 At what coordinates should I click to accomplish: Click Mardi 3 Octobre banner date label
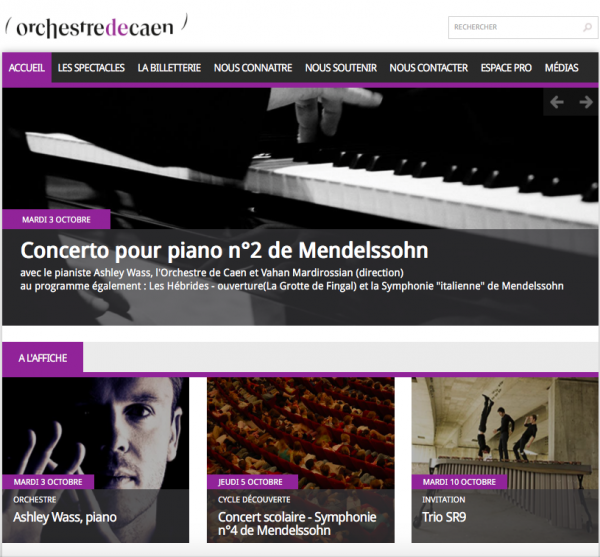(x=56, y=220)
